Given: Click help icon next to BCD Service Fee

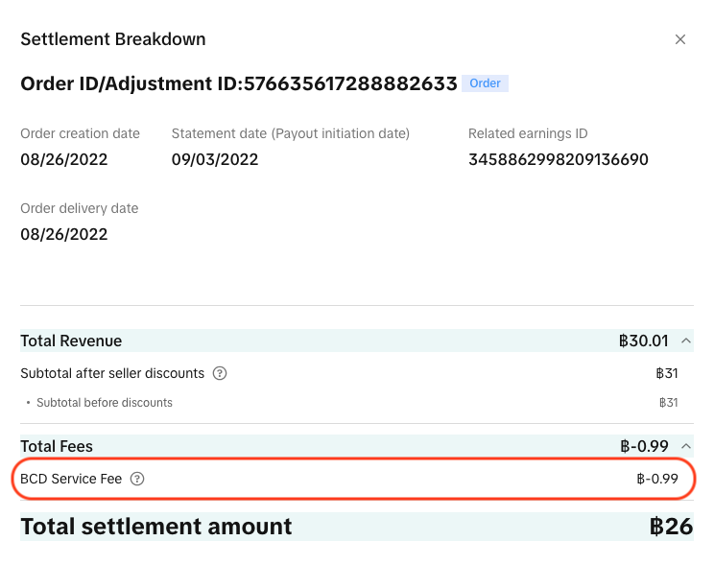Looking at the screenshot, I should point(137,479).
